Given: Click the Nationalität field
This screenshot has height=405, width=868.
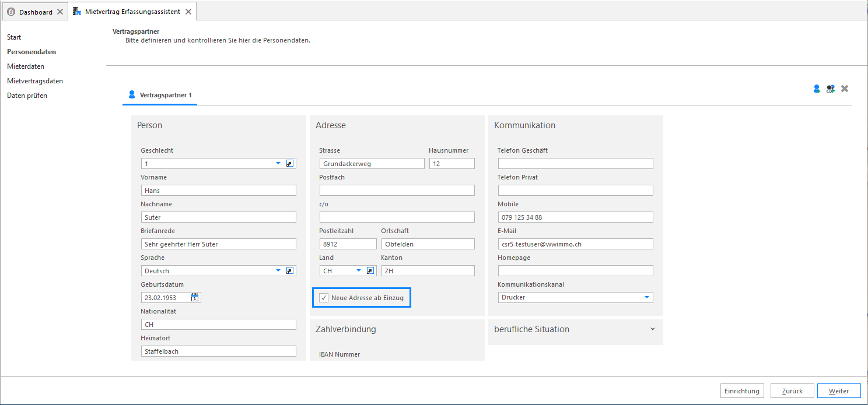Looking at the screenshot, I should point(219,325).
